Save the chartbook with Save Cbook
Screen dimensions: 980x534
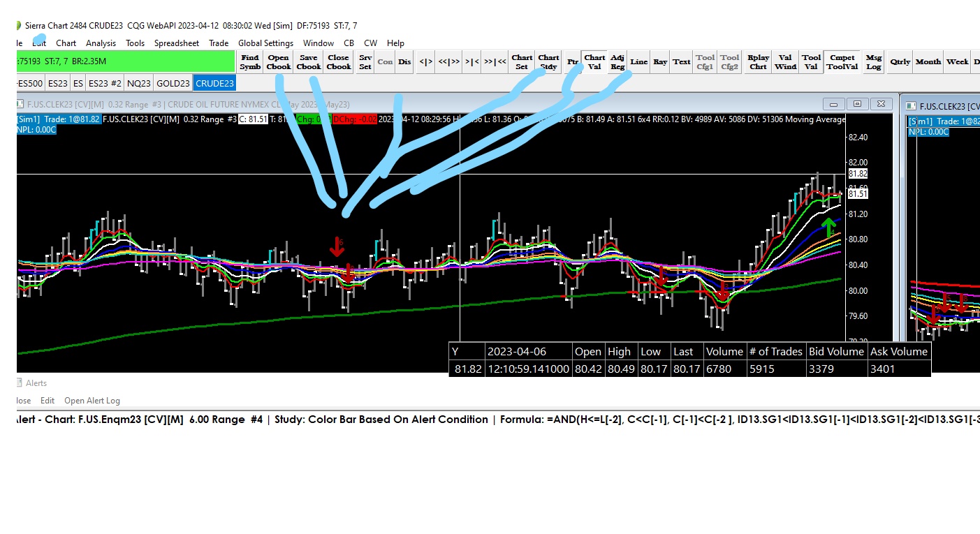(308, 61)
